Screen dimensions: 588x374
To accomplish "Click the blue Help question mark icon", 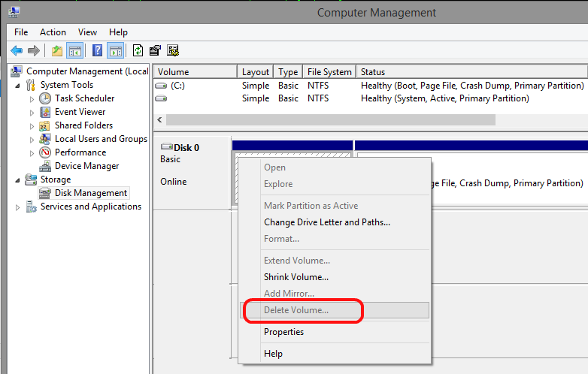I will tap(97, 50).
